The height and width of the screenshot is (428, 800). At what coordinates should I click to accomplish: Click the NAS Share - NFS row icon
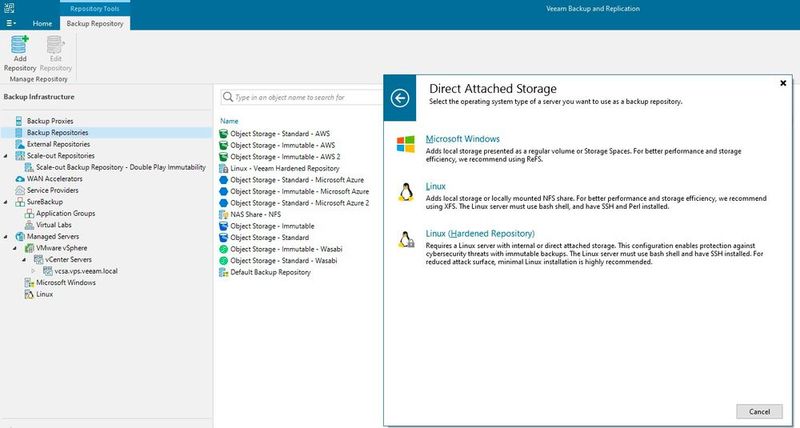click(x=223, y=215)
